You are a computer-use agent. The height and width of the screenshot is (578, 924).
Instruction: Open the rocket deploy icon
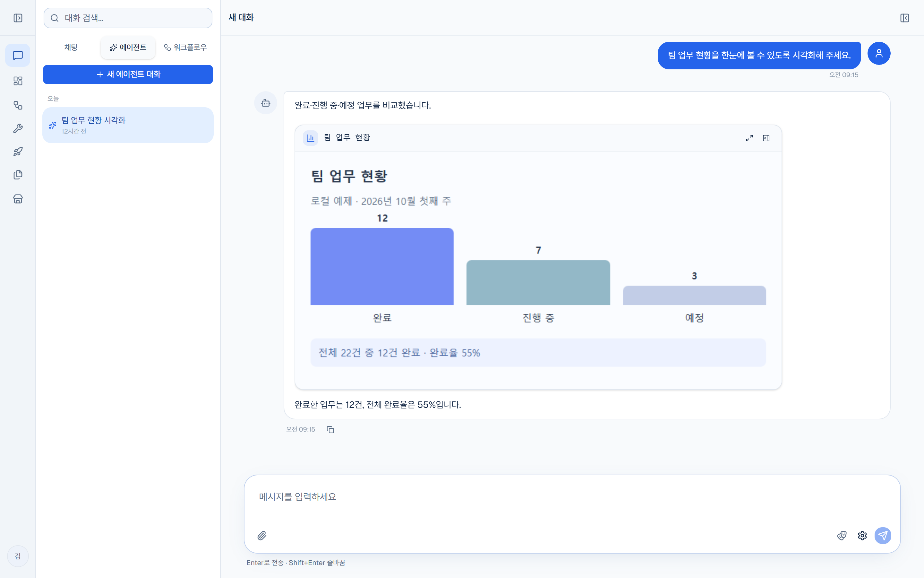[x=18, y=152]
